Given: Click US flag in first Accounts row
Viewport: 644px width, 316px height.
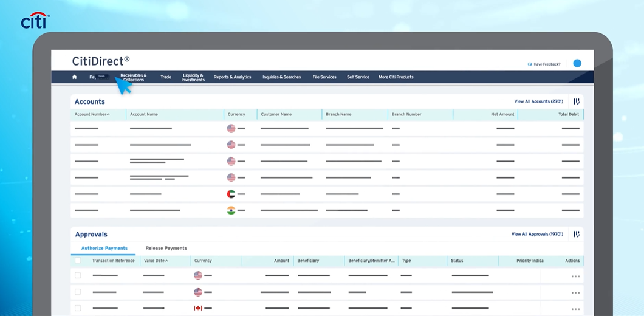Looking at the screenshot, I should pyautogui.click(x=231, y=129).
